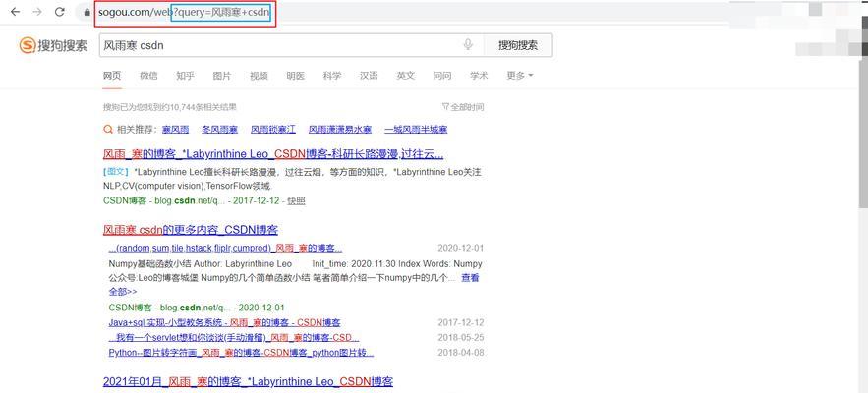Expand the 更多 dropdown menu
This screenshot has width=868, height=393.
pos(520,76)
